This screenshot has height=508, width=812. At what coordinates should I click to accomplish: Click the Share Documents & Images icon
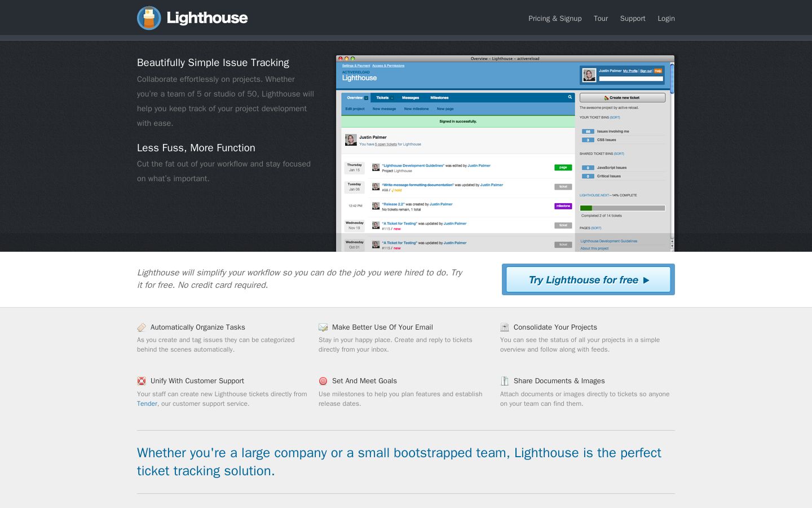click(505, 381)
